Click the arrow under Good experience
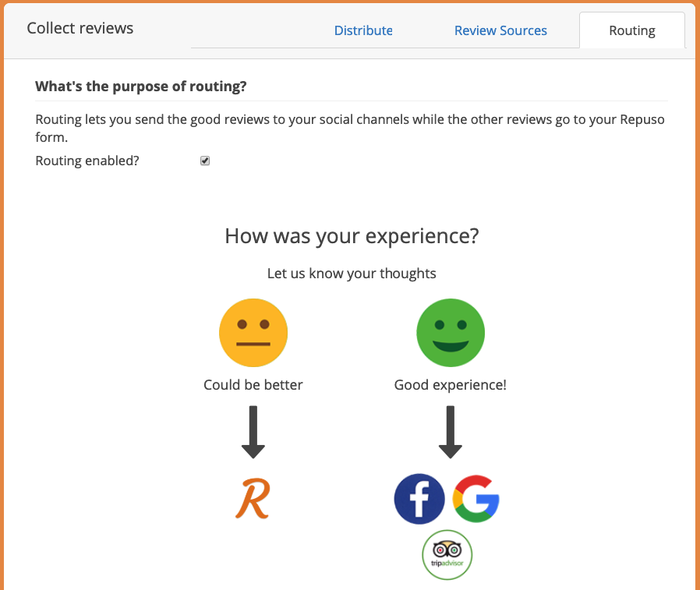The image size is (700, 590). (x=451, y=432)
